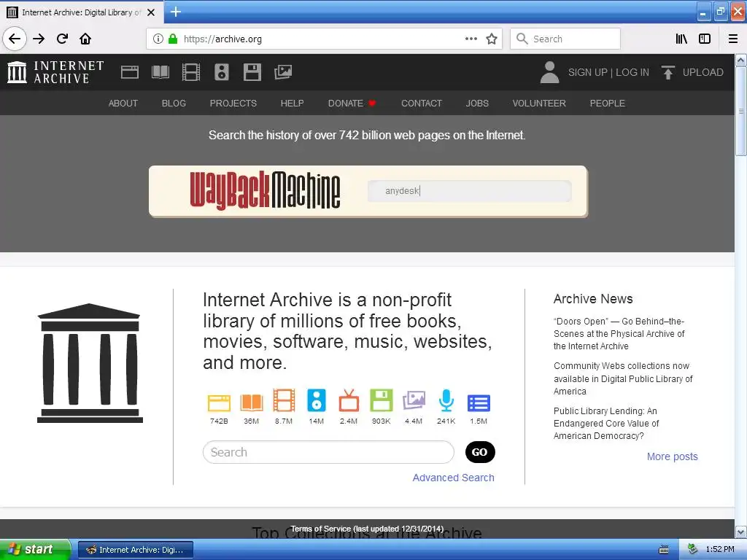747x560 pixels.
Task: Show site information icon in address bar
Action: (x=158, y=39)
